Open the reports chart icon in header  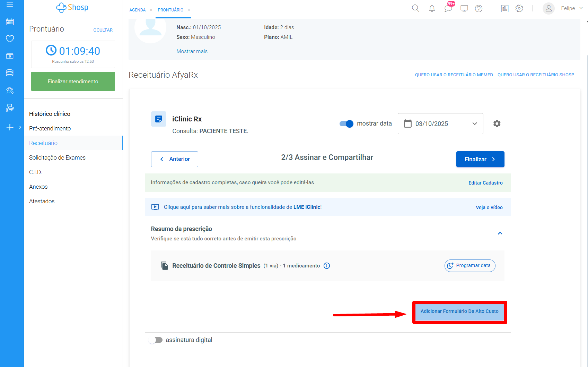504,8
